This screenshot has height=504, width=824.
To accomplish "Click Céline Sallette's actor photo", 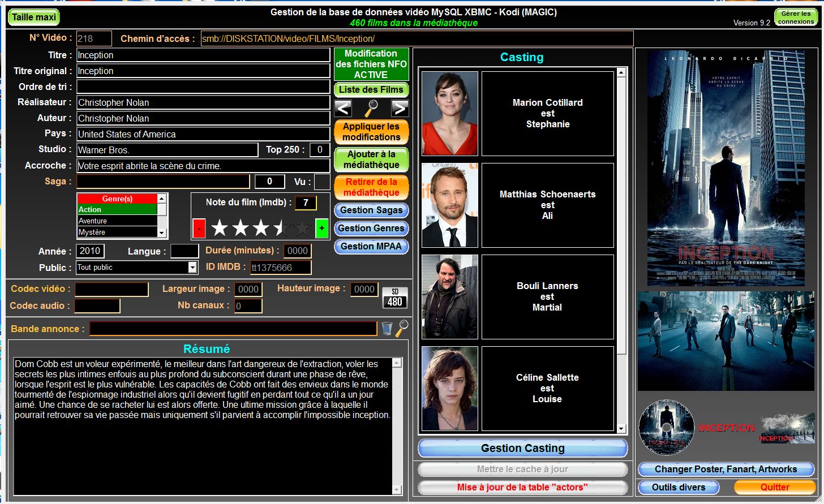I will pyautogui.click(x=450, y=388).
